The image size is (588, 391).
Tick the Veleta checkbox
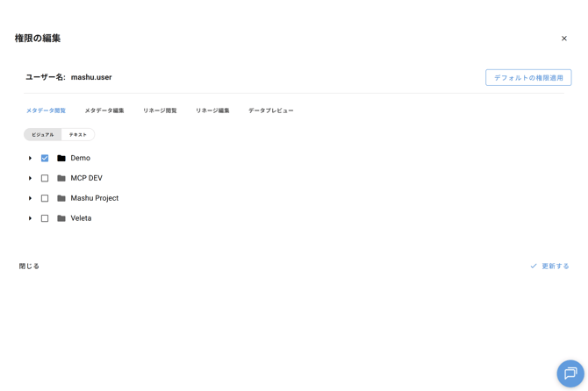[45, 219]
